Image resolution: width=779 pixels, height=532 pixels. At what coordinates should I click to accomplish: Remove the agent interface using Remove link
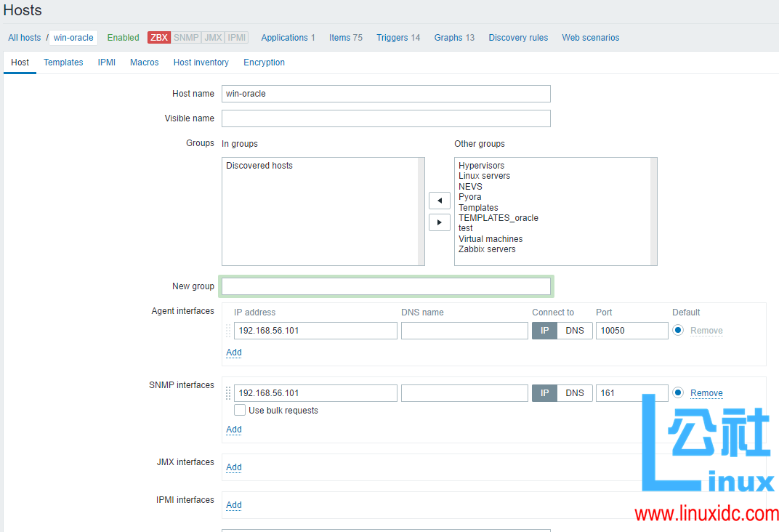click(x=707, y=330)
